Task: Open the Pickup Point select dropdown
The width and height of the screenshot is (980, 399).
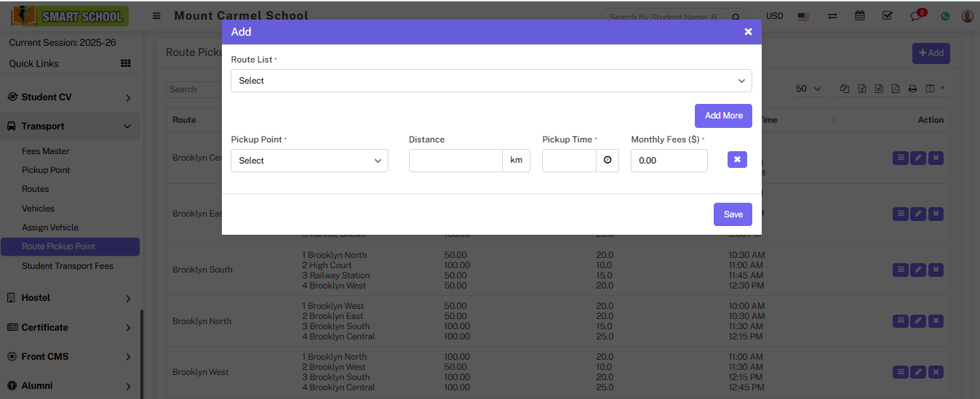Action: [309, 161]
